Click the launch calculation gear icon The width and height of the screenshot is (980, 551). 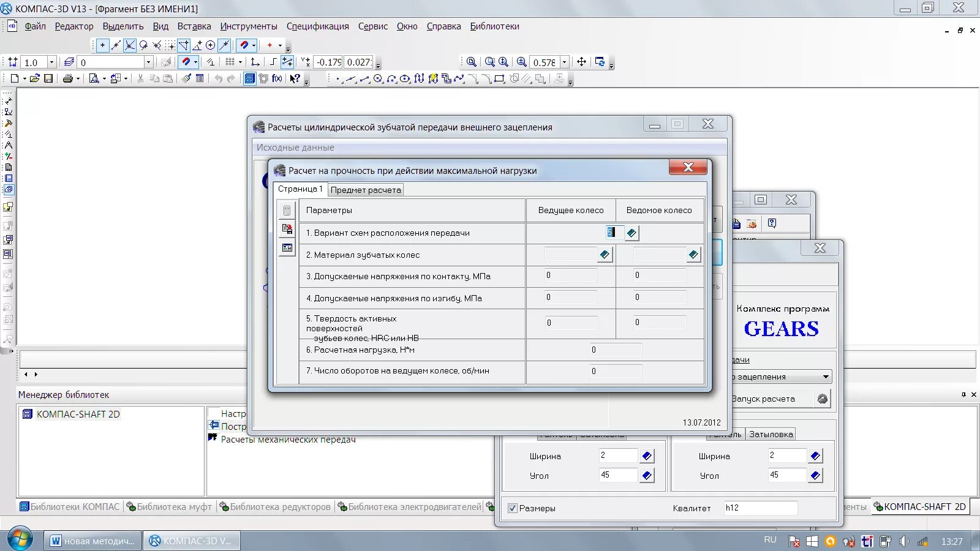coord(823,399)
